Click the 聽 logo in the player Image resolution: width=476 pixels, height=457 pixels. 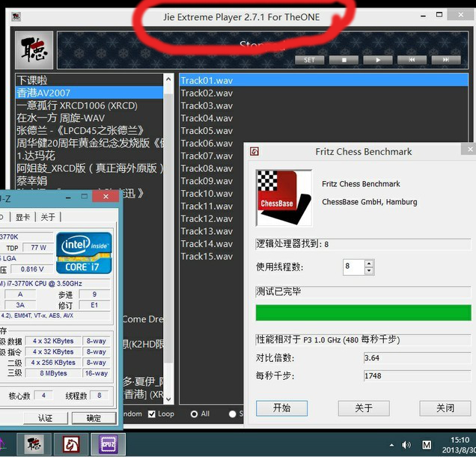[x=34, y=50]
